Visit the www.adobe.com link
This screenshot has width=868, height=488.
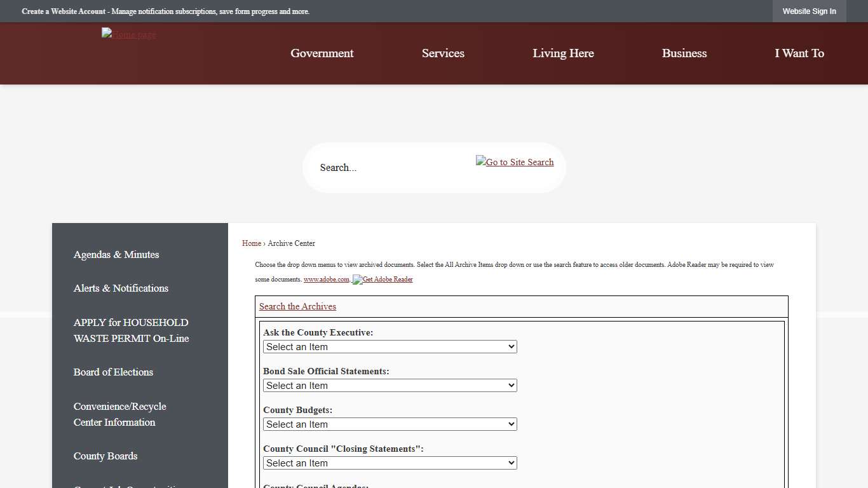point(327,279)
